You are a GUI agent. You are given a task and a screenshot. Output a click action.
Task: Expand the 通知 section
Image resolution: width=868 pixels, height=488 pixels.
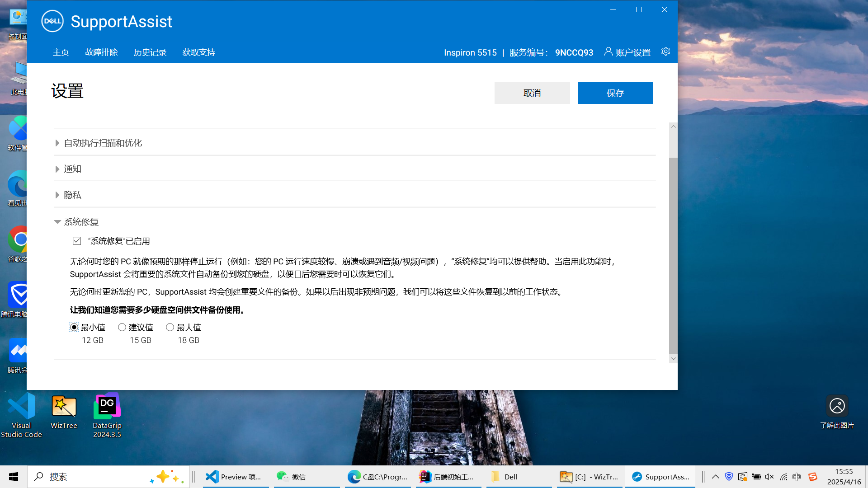72,169
